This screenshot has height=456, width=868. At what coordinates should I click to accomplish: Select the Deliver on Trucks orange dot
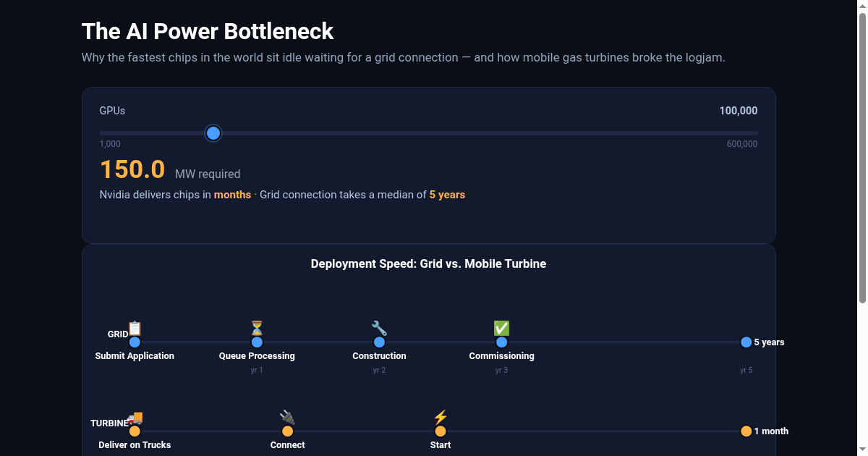(135, 431)
